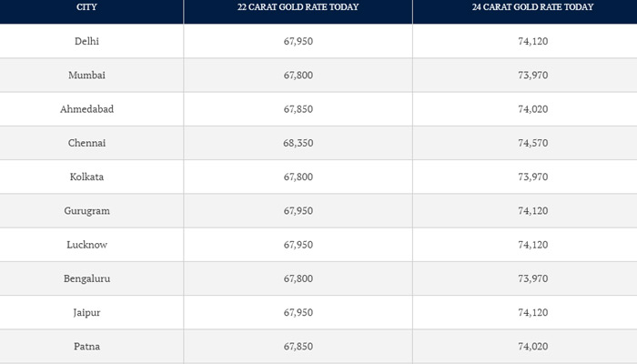637x364 pixels.
Task: Select the Chennai city cell
Action: pos(88,143)
